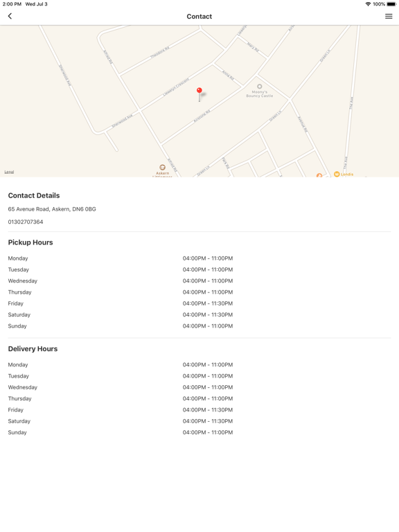Tap the Contact page title
The height and width of the screenshot is (532, 399).
(199, 17)
